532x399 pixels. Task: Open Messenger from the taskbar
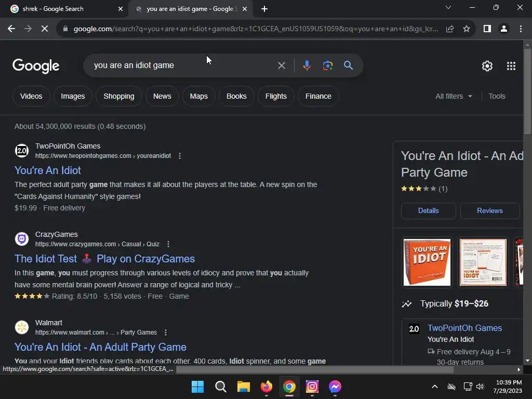pos(335,387)
